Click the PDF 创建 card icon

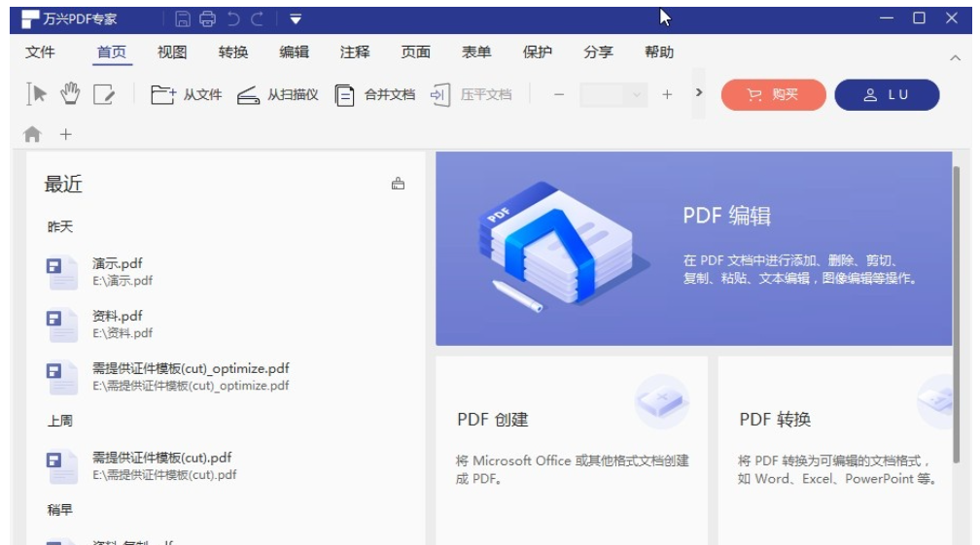click(662, 401)
